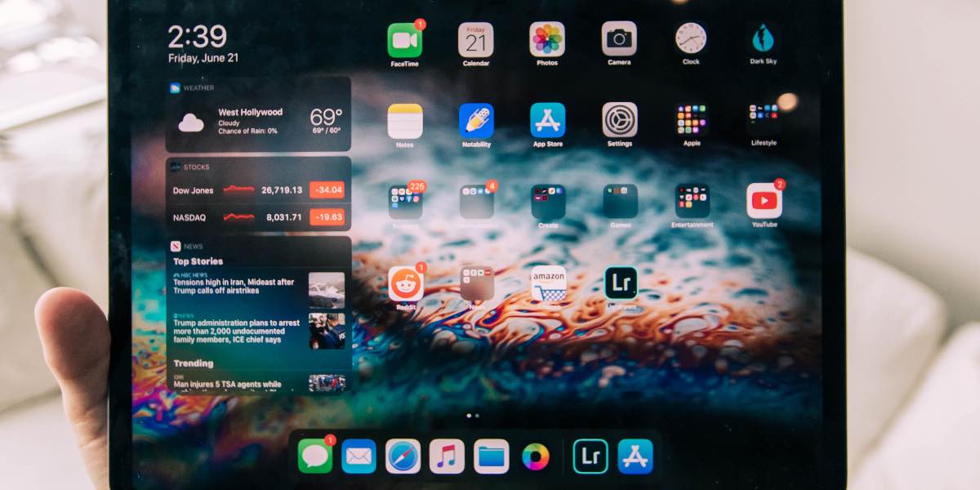Open the Music app in the dock

point(448,456)
